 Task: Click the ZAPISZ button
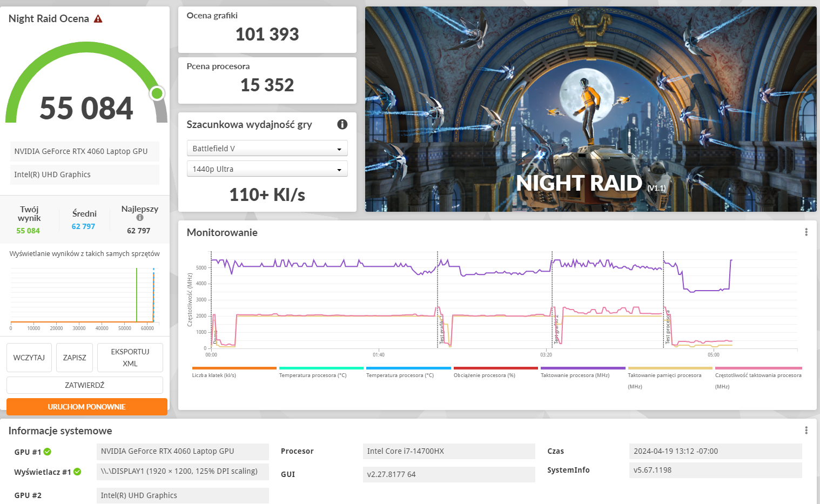point(75,358)
